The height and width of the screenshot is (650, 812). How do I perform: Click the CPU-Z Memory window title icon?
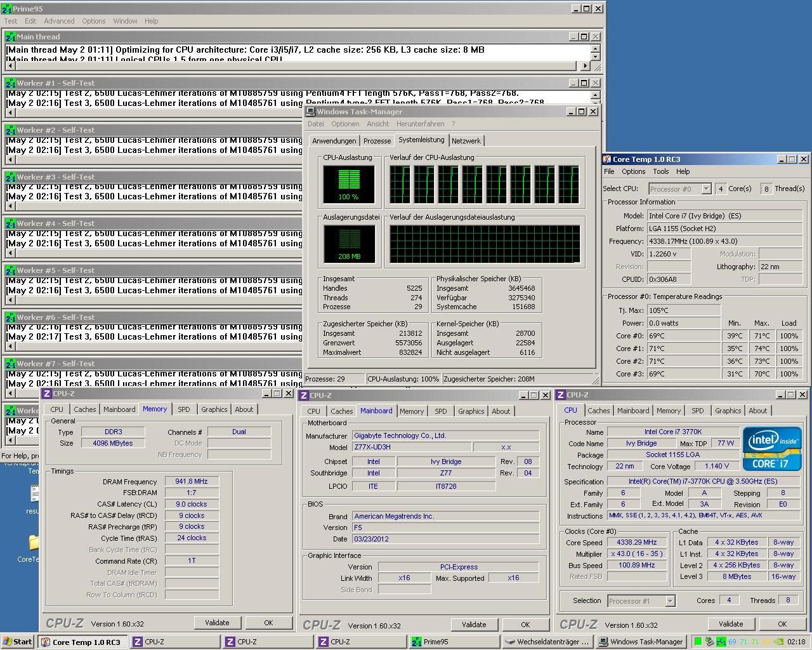48,394
